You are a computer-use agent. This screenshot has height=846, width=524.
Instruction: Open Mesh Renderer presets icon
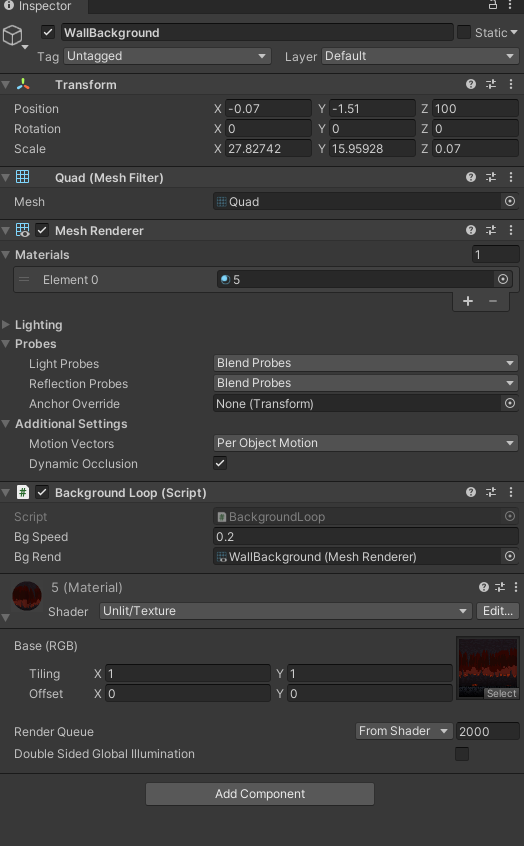click(491, 230)
